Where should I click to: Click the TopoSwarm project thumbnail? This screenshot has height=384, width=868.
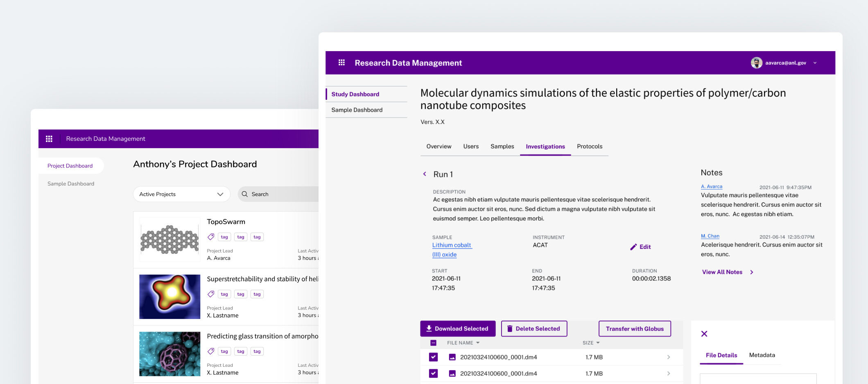click(170, 239)
